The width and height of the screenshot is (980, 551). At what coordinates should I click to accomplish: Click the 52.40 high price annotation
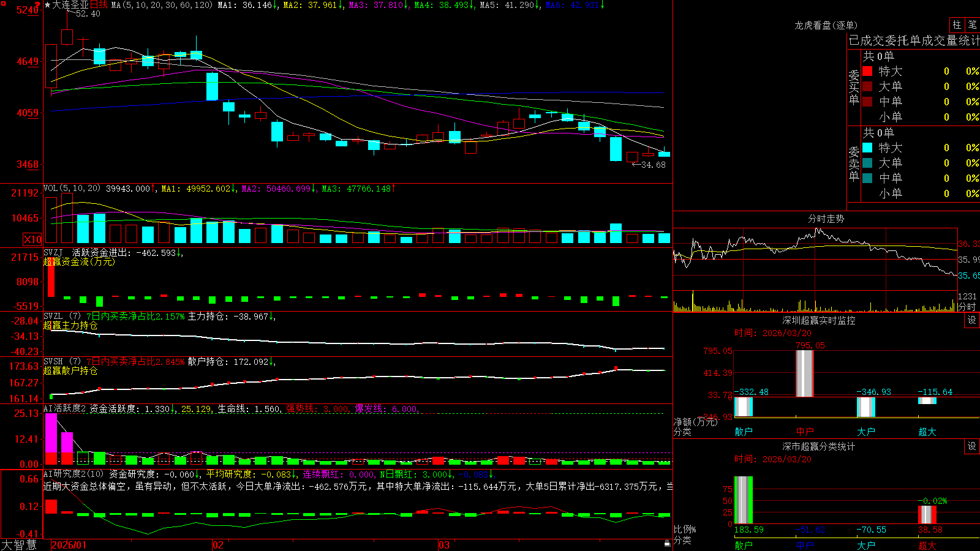point(88,13)
